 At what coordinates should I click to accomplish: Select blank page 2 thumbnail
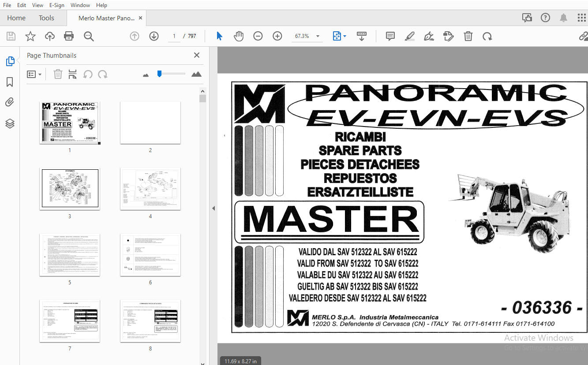point(150,122)
